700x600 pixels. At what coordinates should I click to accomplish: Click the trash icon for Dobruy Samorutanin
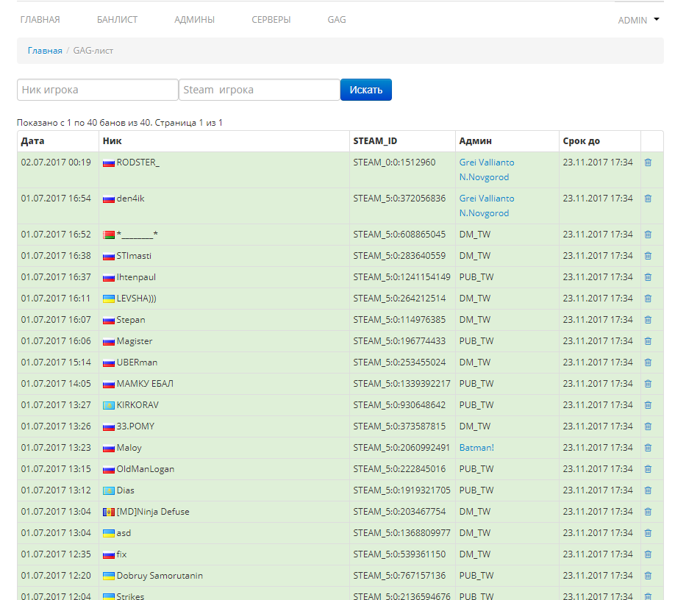coord(648,576)
